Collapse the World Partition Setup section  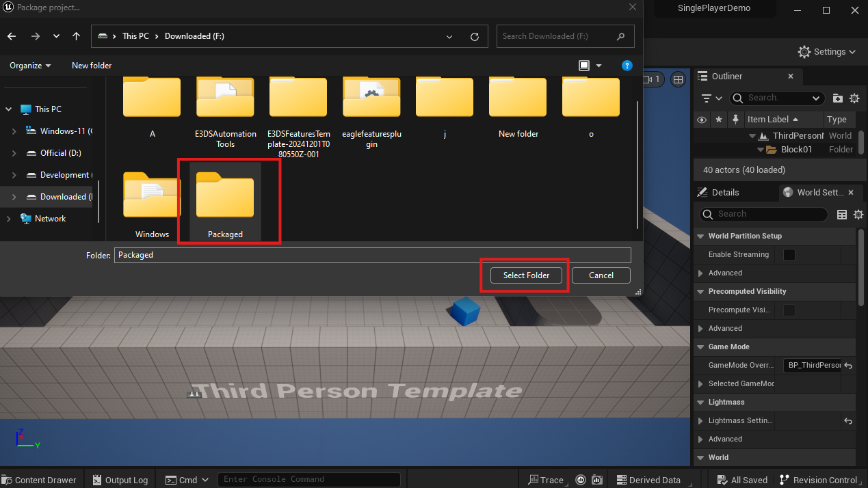point(700,236)
